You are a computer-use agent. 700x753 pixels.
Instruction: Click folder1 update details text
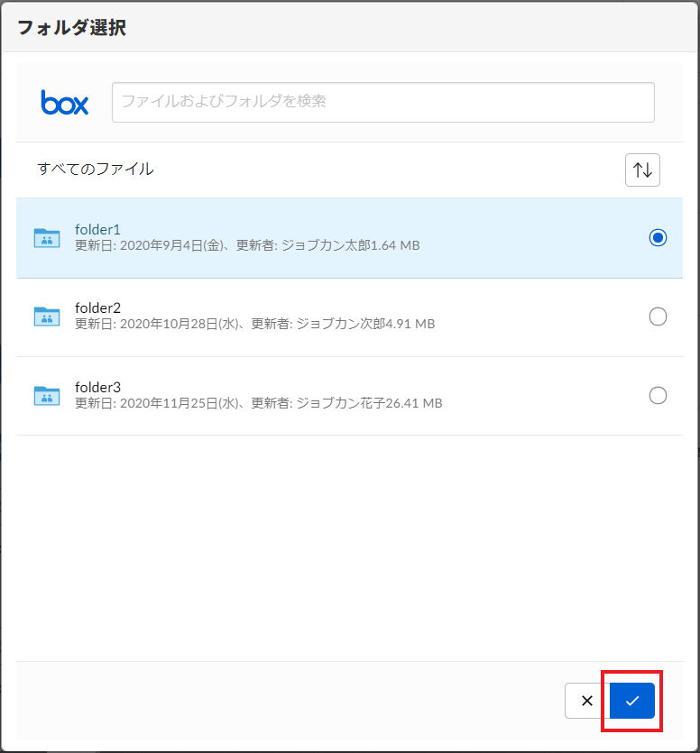point(247,245)
